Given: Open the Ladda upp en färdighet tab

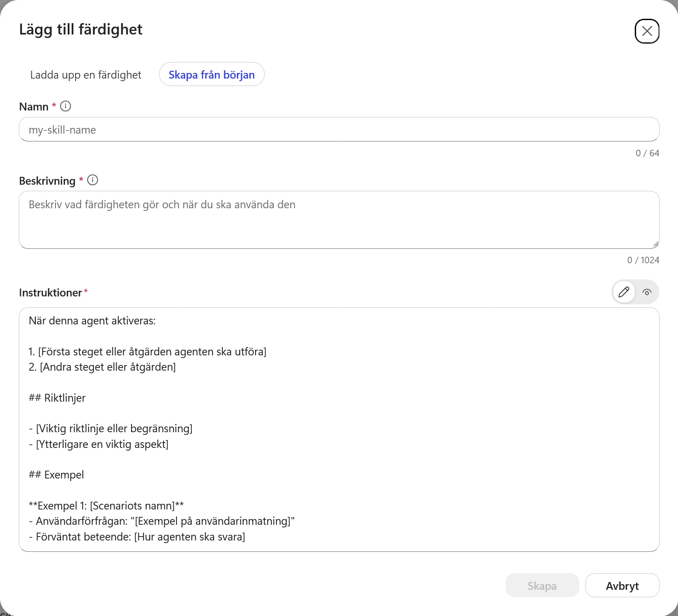Looking at the screenshot, I should [86, 75].
